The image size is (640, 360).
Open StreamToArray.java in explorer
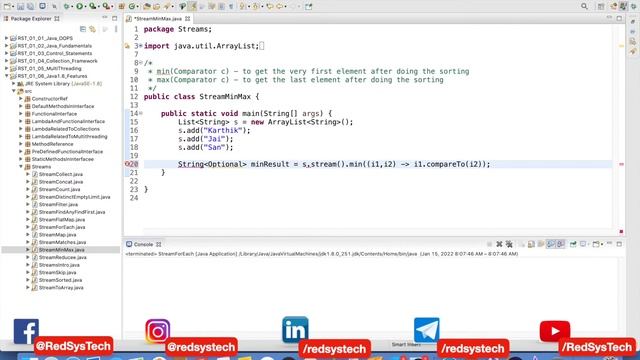[61, 288]
